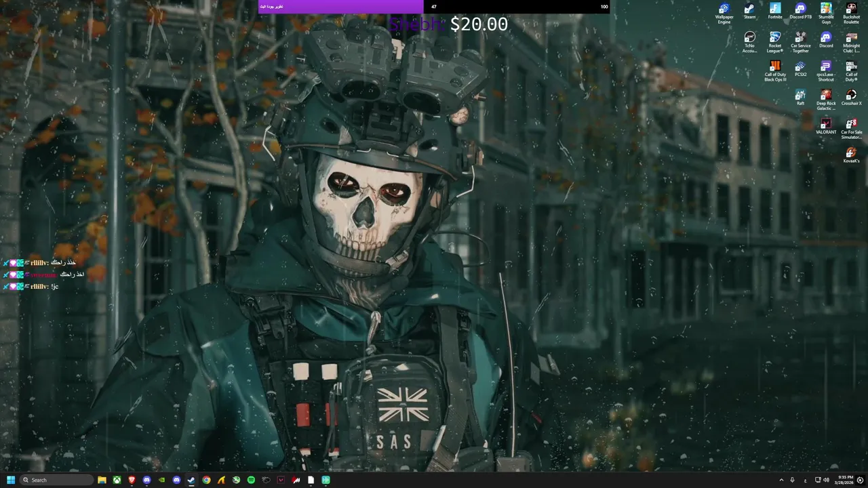Click the purple donation goal progress bar
Viewport: 868px width, 488px height.
point(340,7)
